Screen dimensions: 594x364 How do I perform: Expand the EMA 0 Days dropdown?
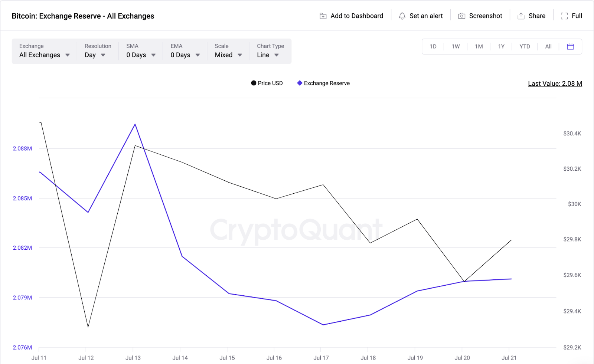[x=185, y=51]
